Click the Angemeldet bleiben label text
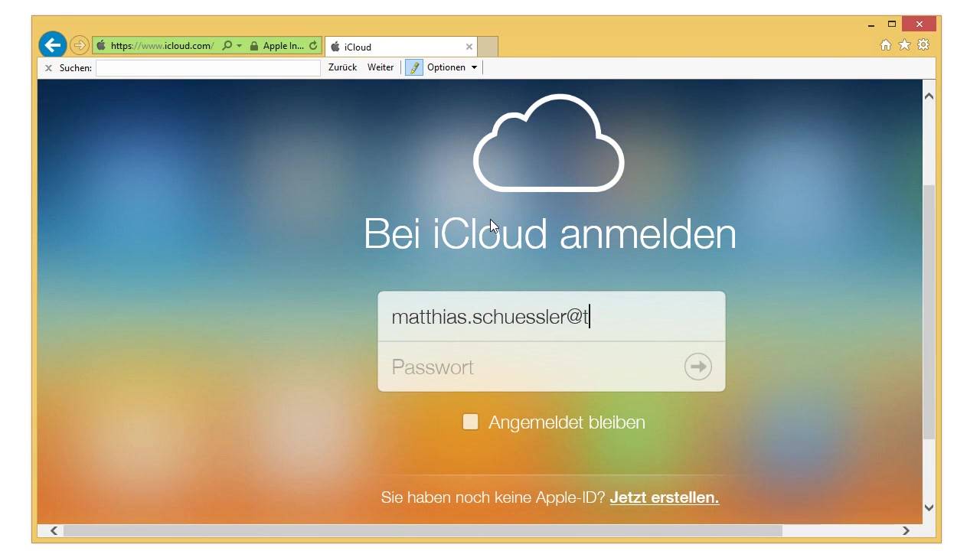The height and width of the screenshot is (551, 980). (567, 422)
